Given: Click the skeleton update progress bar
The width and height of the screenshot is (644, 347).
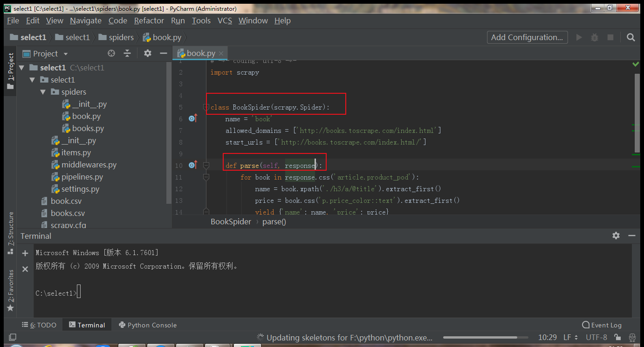Looking at the screenshot, I should 485,337.
